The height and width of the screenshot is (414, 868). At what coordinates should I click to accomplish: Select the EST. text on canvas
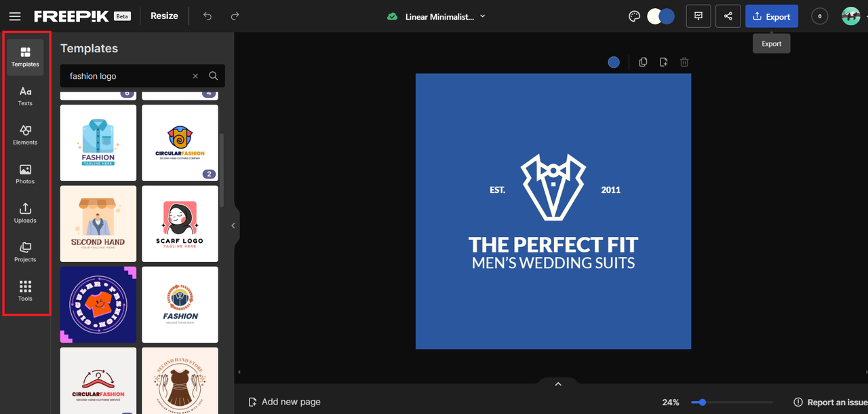pyautogui.click(x=497, y=190)
